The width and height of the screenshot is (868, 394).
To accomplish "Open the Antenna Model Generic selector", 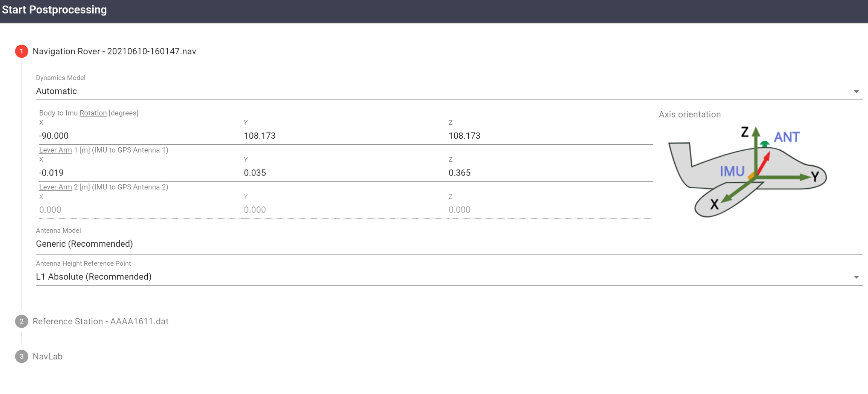I will 448,244.
